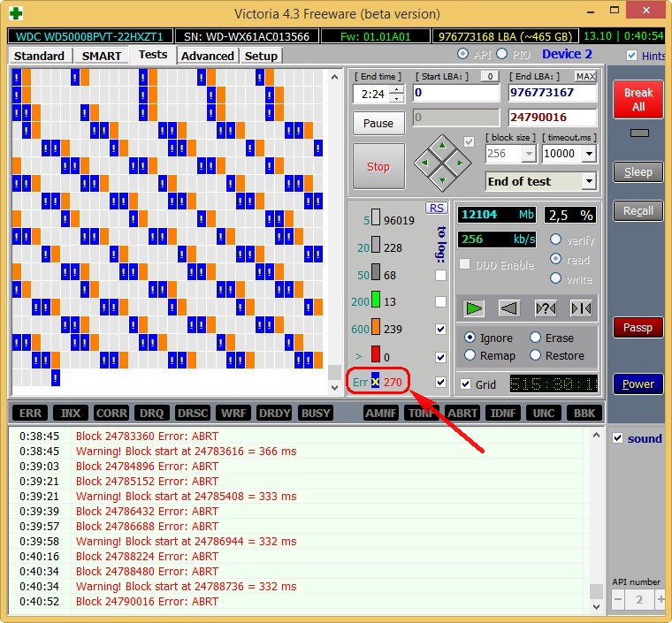Click the left arrow of diamond navigator
The height and width of the screenshot is (623, 672).
coord(424,163)
